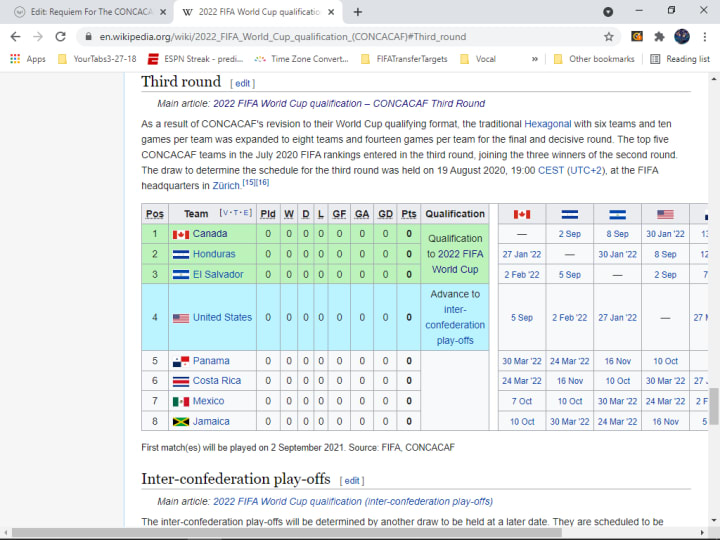Go forward with the browser arrow
This screenshot has width=720, height=540.
click(38, 37)
